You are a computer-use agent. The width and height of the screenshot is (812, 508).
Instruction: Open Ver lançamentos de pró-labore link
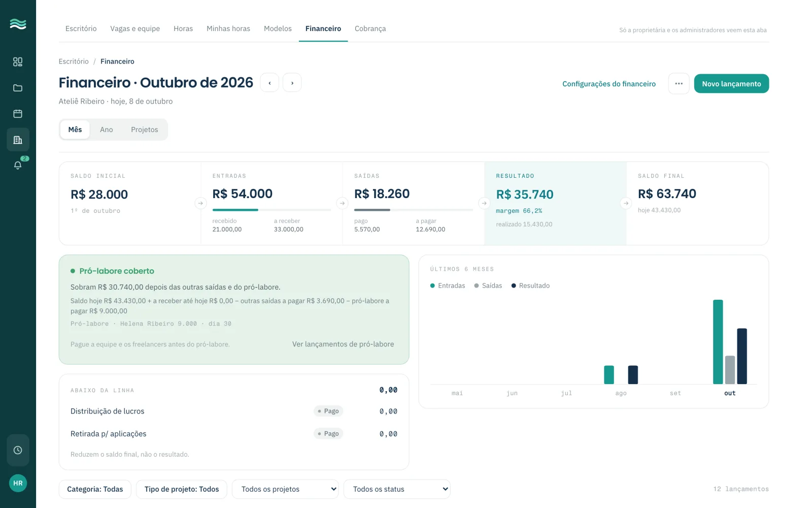(x=343, y=344)
